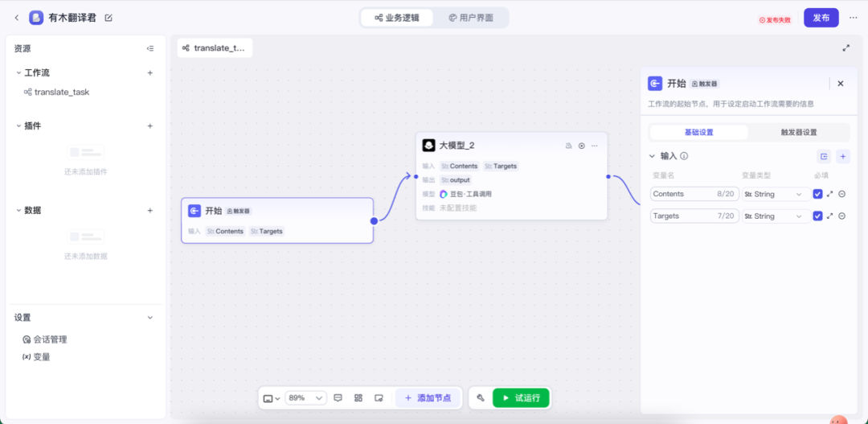Click the 添加节点 button

(x=428, y=398)
